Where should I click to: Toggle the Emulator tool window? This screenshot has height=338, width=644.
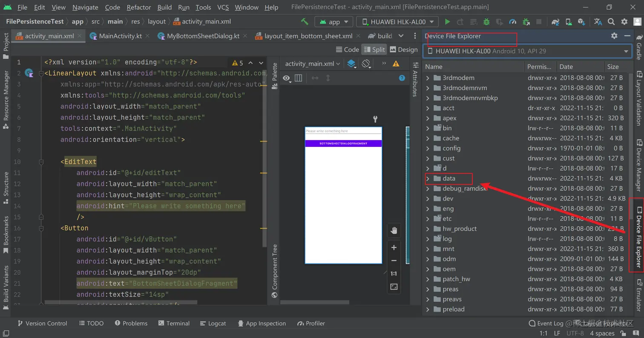tap(638, 295)
